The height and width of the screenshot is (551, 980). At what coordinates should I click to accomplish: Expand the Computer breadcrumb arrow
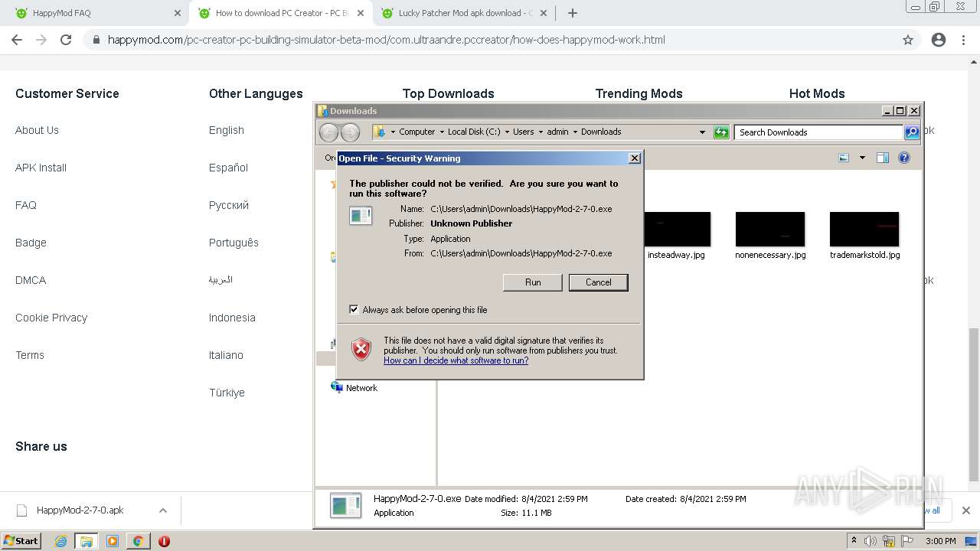pyautogui.click(x=441, y=132)
